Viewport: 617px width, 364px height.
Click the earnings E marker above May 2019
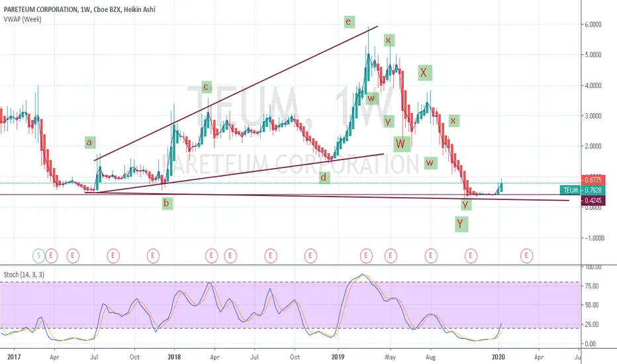point(391,255)
